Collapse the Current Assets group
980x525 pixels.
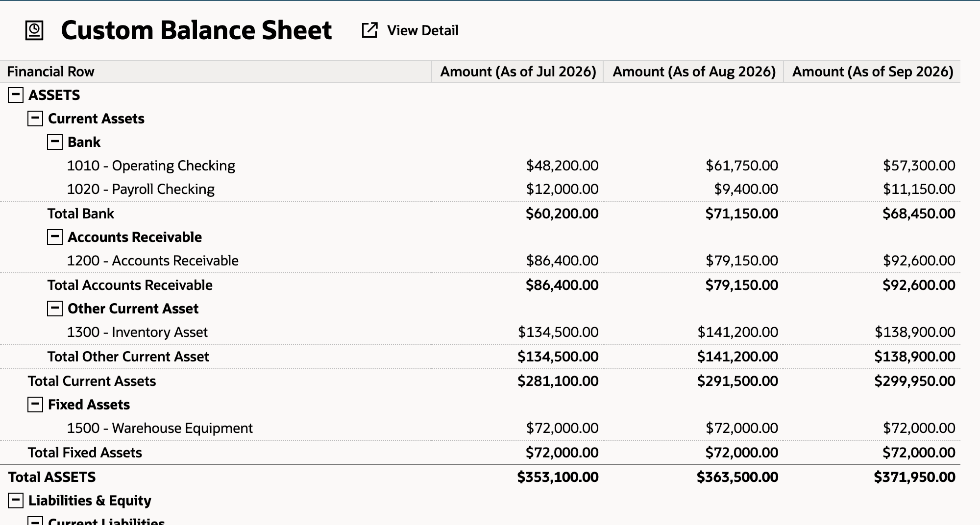pos(35,119)
